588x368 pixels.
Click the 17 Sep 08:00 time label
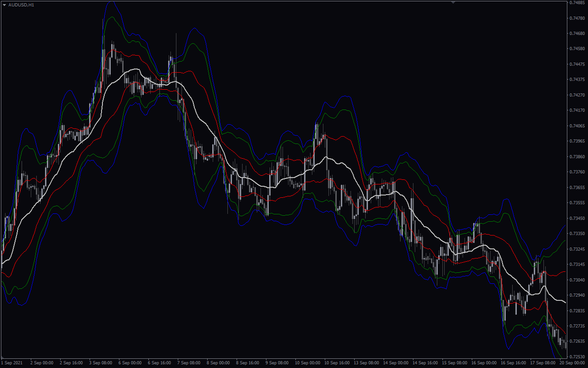pyautogui.click(x=543, y=363)
